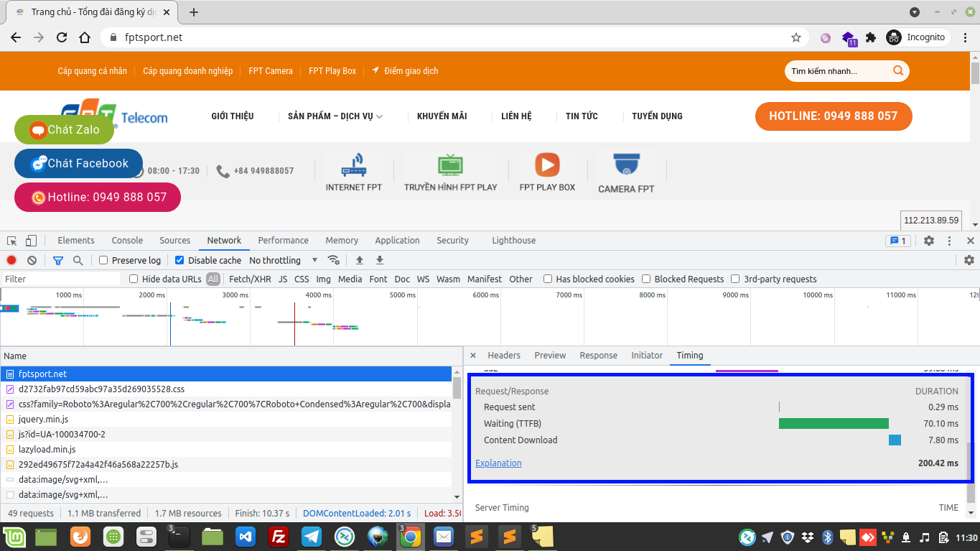Switch to the Headers tab of request
The height and width of the screenshot is (551, 980).
pyautogui.click(x=504, y=356)
